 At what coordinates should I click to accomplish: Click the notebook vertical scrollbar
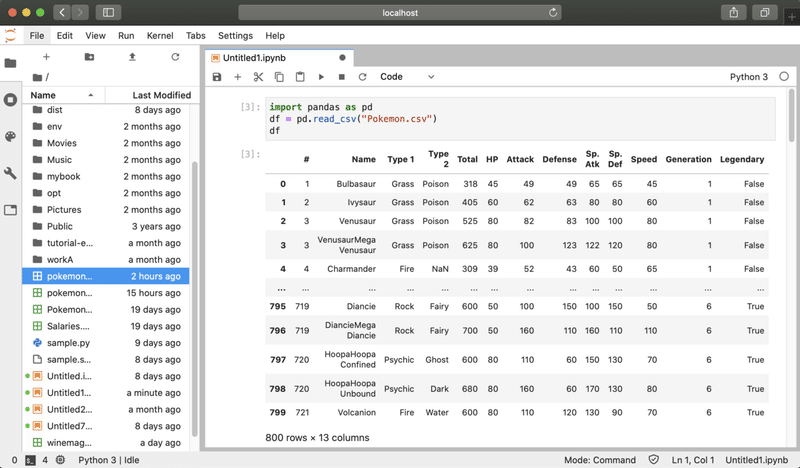coord(792,115)
